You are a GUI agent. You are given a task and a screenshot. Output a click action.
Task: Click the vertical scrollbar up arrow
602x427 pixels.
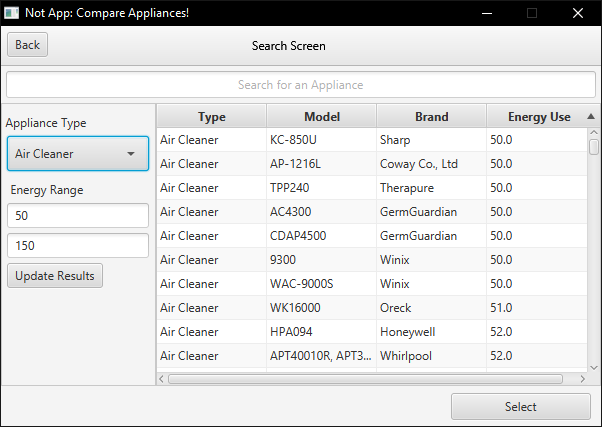[594, 132]
